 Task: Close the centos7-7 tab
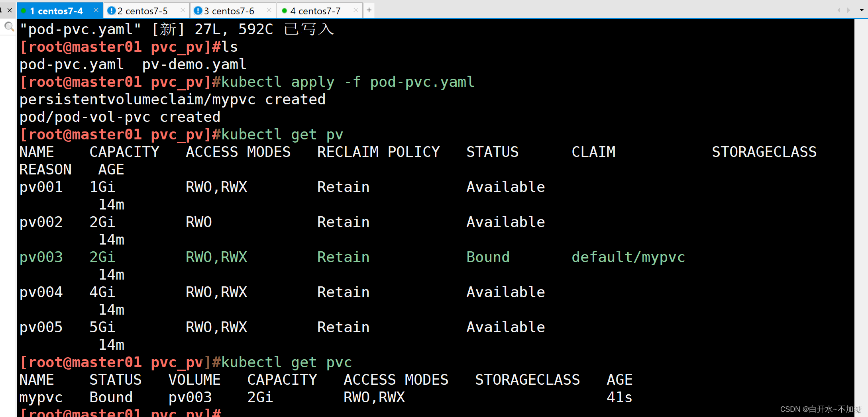[355, 10]
